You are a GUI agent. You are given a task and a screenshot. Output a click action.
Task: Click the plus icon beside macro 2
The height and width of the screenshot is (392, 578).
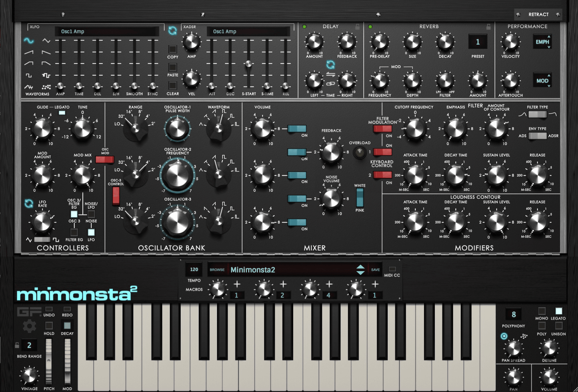pos(283,284)
